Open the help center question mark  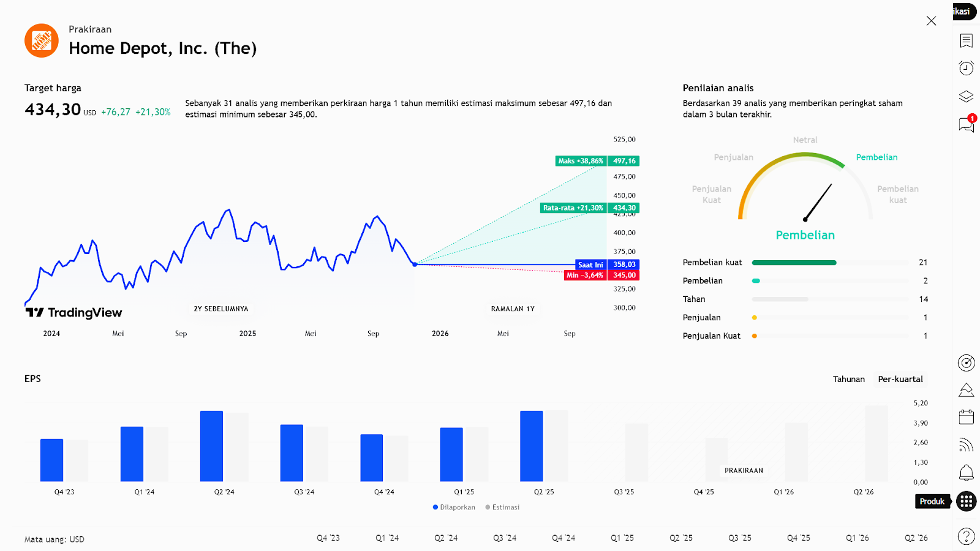(966, 536)
